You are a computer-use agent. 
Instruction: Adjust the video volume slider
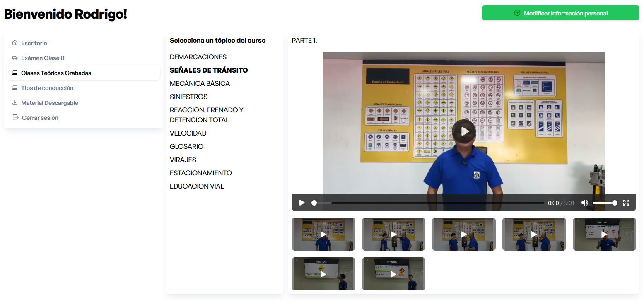pos(605,203)
